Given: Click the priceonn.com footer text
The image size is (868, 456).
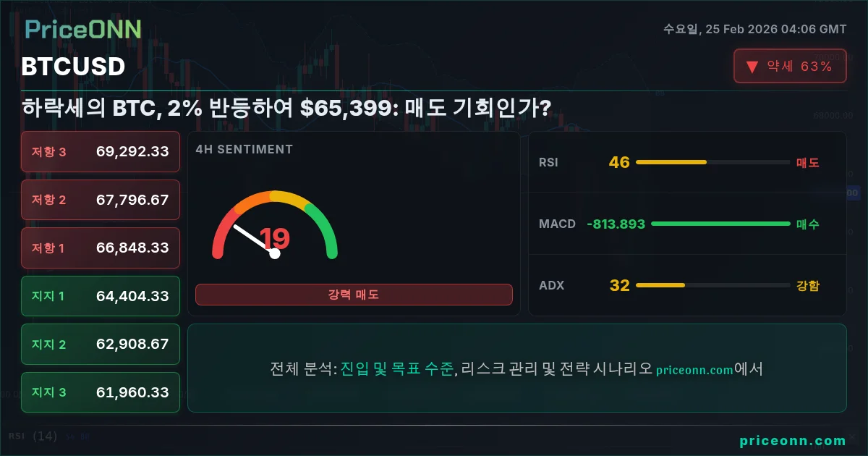Looking at the screenshot, I should coord(793,441).
